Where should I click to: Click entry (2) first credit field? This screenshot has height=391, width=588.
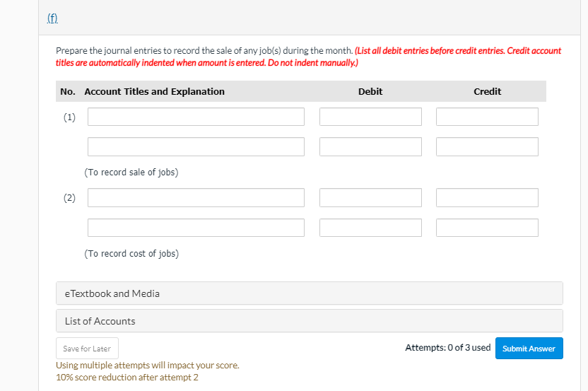tap(487, 198)
